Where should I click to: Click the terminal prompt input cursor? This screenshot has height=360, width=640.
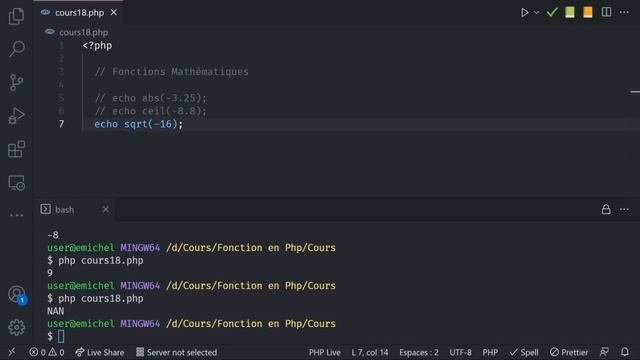pos(61,337)
